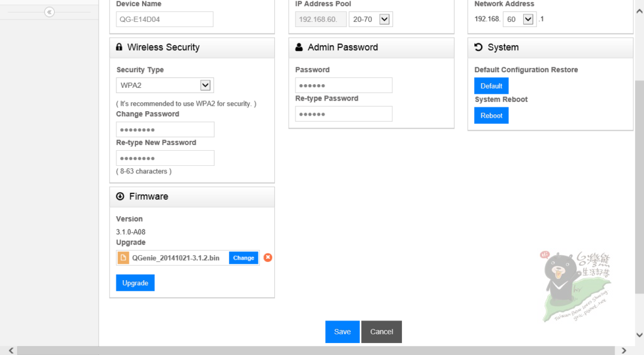644x355 pixels.
Task: Click Change to pick another firmware file
Action: point(243,258)
